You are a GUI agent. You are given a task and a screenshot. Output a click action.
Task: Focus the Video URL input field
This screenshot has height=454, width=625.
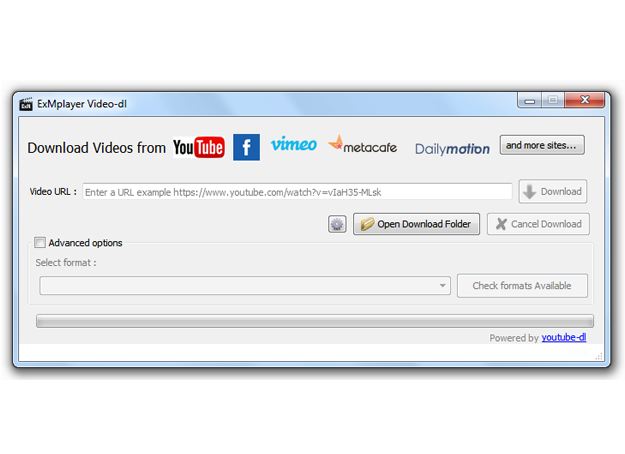pyautogui.click(x=297, y=192)
